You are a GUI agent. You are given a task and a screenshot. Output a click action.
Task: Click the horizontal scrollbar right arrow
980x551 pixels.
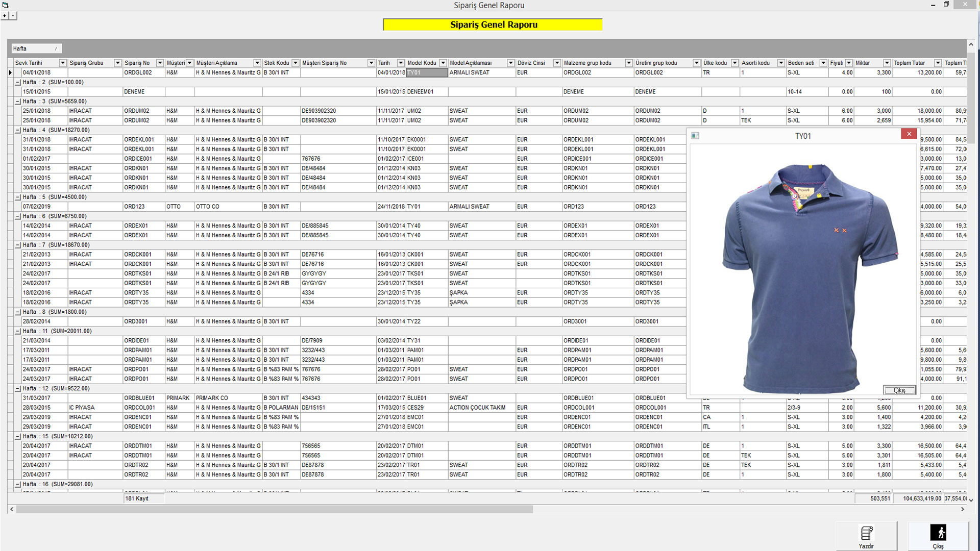tap(963, 509)
